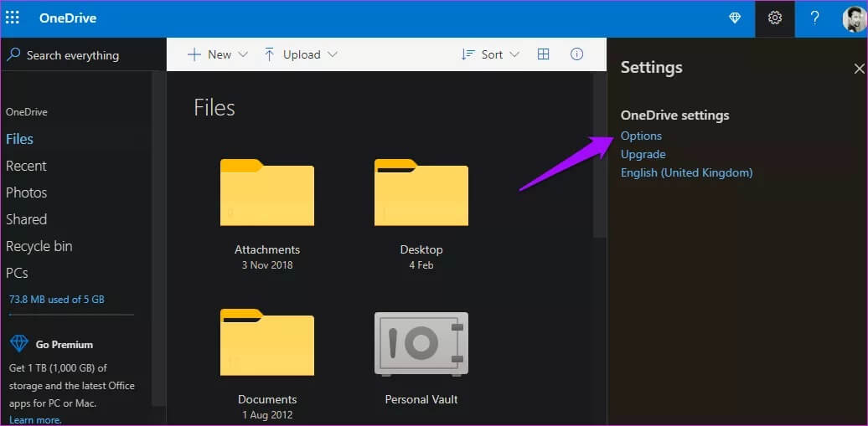Click the Options link
The width and height of the screenshot is (868, 426).
(641, 136)
